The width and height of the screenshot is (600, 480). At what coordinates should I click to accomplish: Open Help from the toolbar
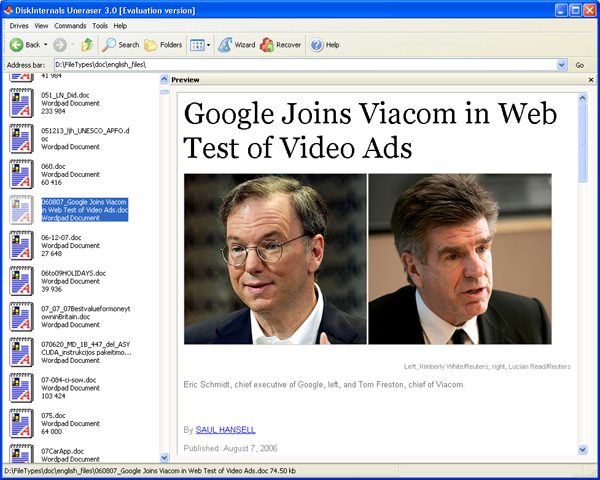(x=324, y=45)
